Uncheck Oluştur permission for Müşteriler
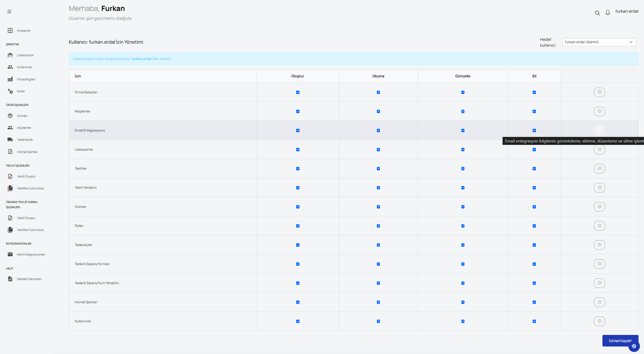The height and width of the screenshot is (354, 644). point(298,111)
